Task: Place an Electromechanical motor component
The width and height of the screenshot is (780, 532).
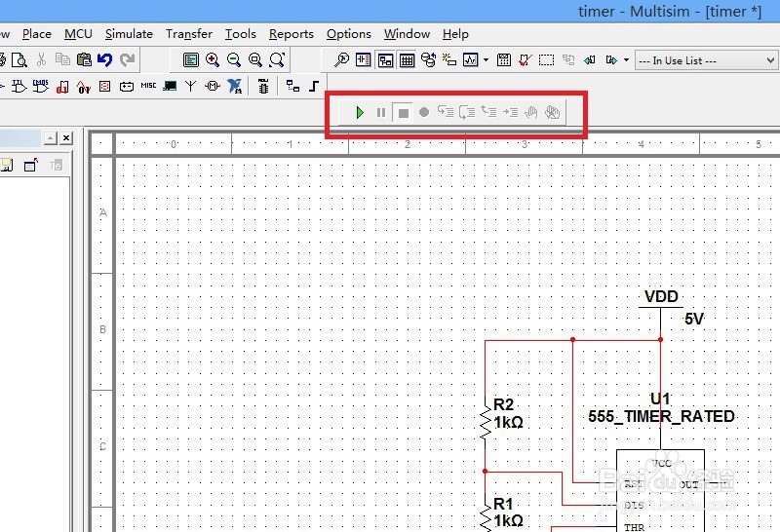Action: [213, 87]
